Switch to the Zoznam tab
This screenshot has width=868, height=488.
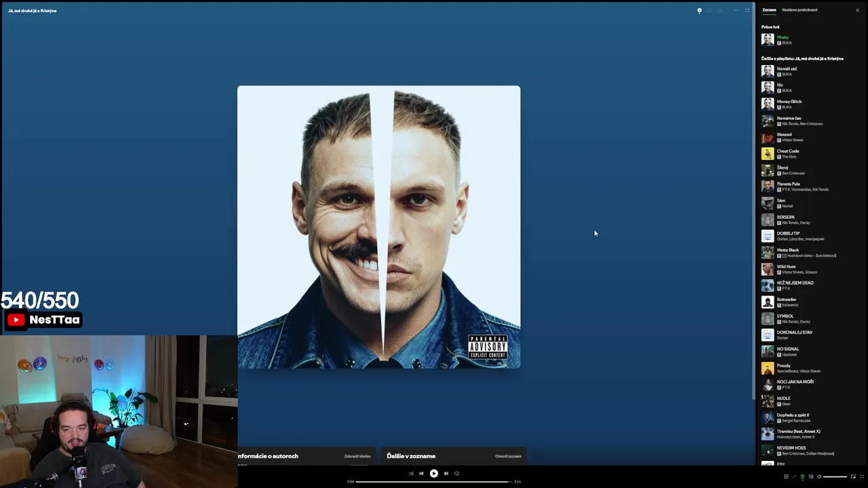(x=769, y=10)
